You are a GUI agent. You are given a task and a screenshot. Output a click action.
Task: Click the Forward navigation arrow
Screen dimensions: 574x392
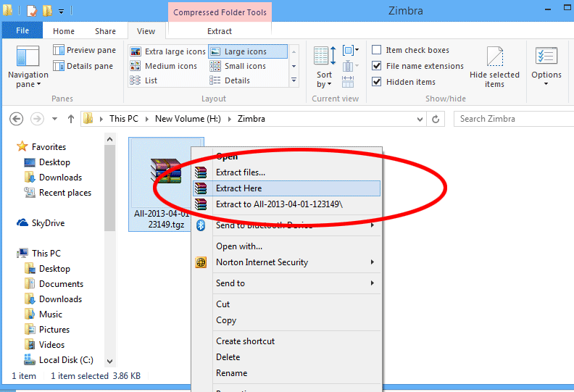tap(37, 119)
